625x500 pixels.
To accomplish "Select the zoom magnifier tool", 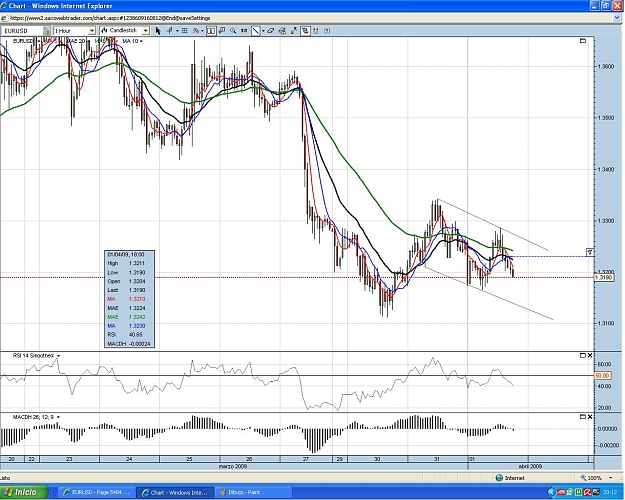I will [x=233, y=31].
